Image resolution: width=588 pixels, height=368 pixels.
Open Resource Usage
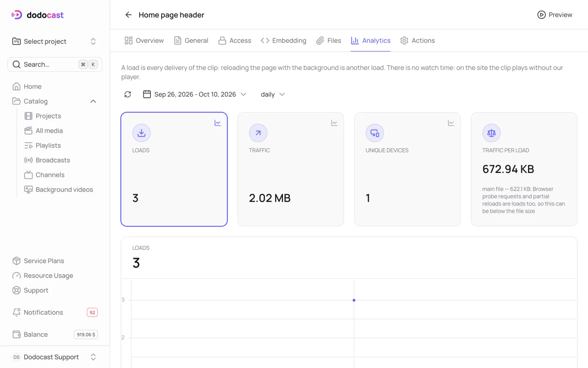[55, 276]
